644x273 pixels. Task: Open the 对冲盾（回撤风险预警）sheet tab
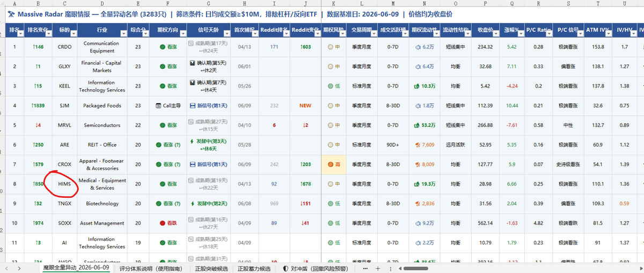pyautogui.click(x=315, y=268)
